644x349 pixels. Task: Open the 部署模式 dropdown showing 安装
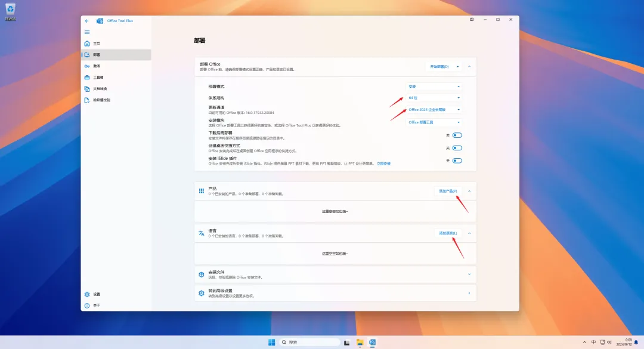pos(434,87)
